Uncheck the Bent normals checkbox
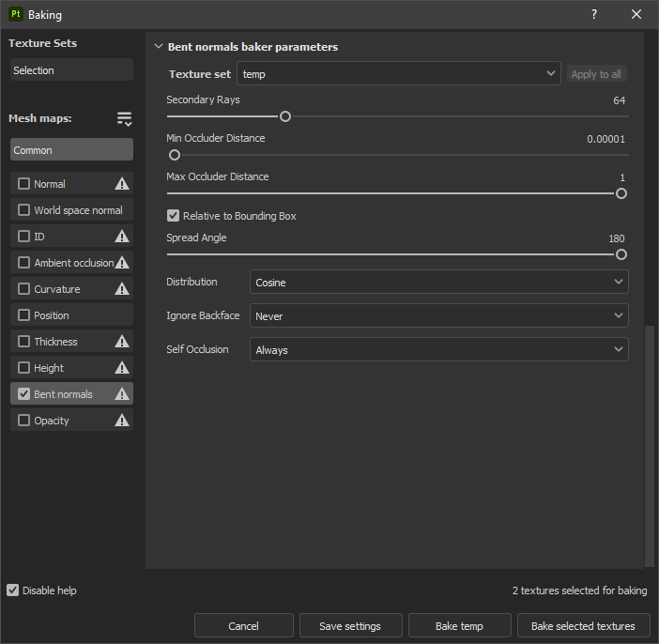 point(24,394)
